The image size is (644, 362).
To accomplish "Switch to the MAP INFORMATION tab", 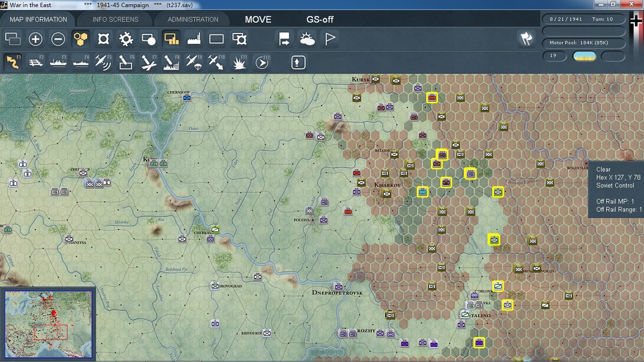I will (38, 19).
